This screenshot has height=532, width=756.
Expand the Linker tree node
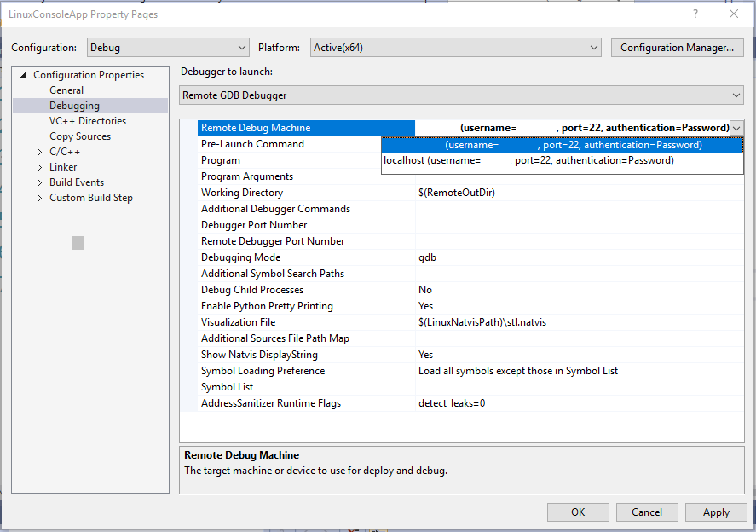[38, 166]
